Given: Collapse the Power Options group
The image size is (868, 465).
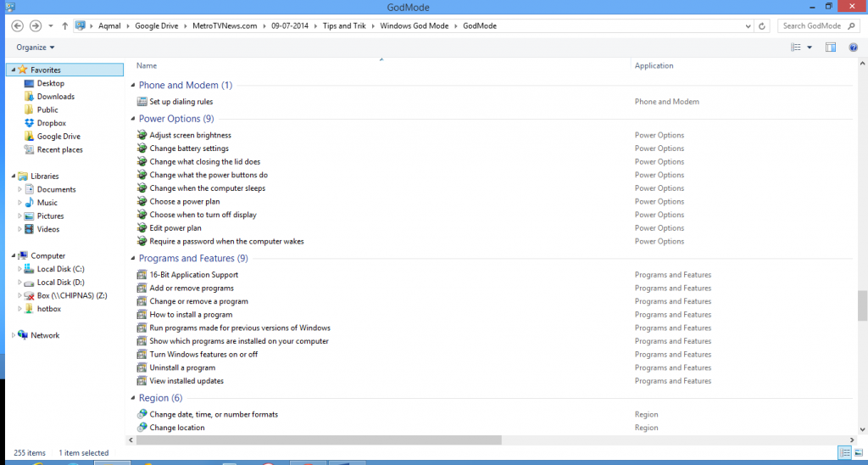Looking at the screenshot, I should pos(132,119).
